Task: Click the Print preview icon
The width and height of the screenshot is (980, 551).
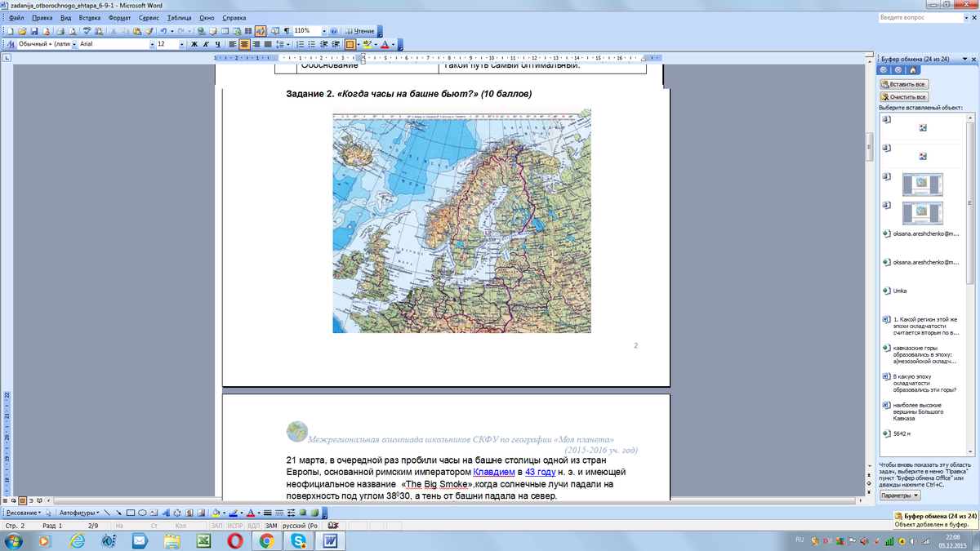Action: 73,31
